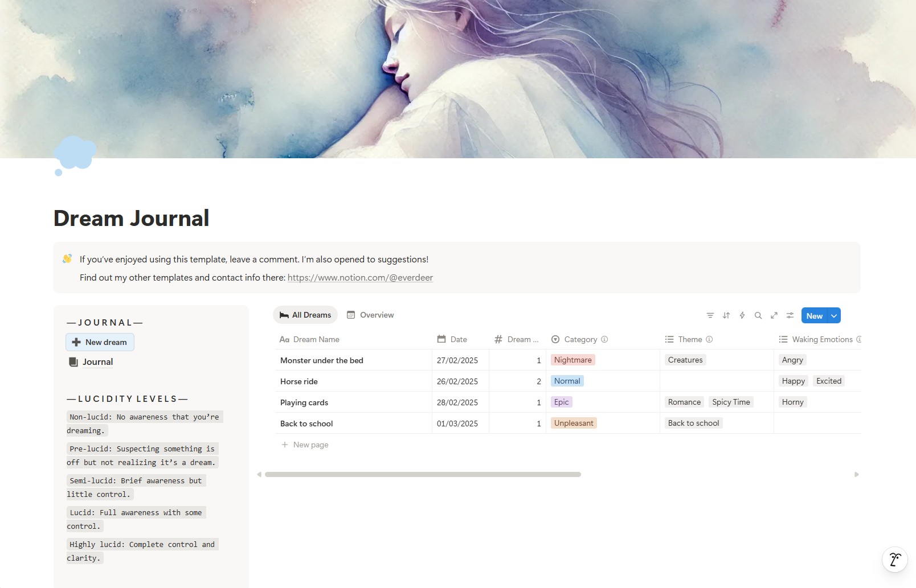Open the database filter icon
The height and width of the screenshot is (588, 916).
point(710,315)
